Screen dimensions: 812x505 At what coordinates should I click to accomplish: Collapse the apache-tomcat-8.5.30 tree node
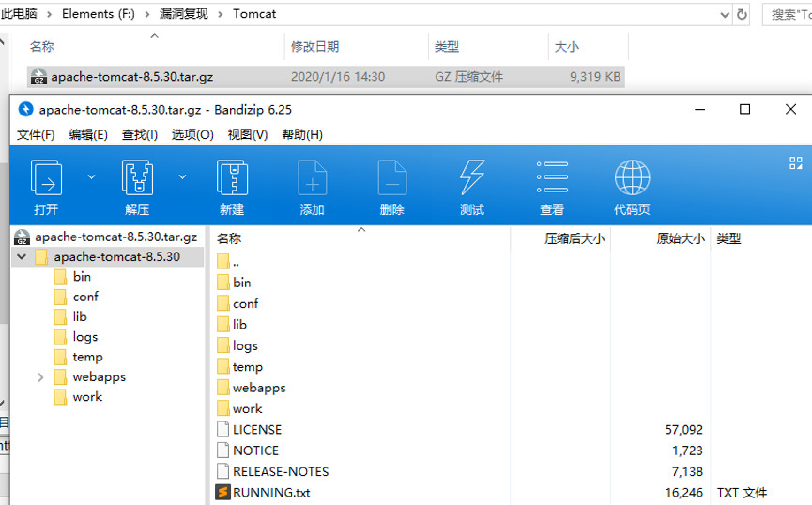point(22,256)
